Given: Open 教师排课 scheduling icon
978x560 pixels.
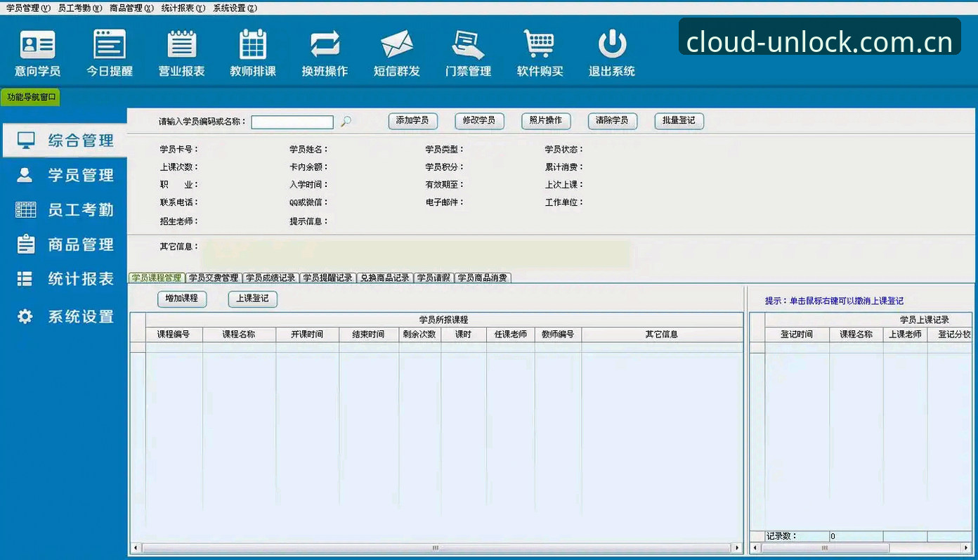Looking at the screenshot, I should coord(253,53).
